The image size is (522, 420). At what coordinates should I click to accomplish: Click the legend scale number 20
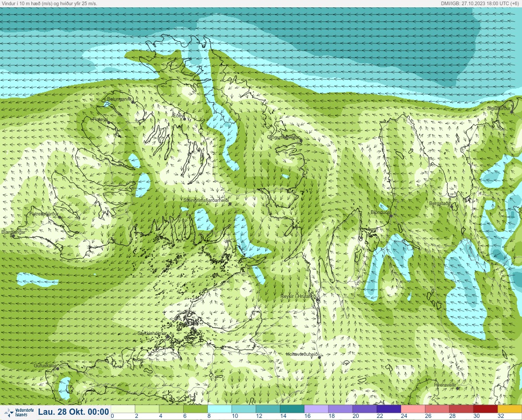pyautogui.click(x=356, y=416)
